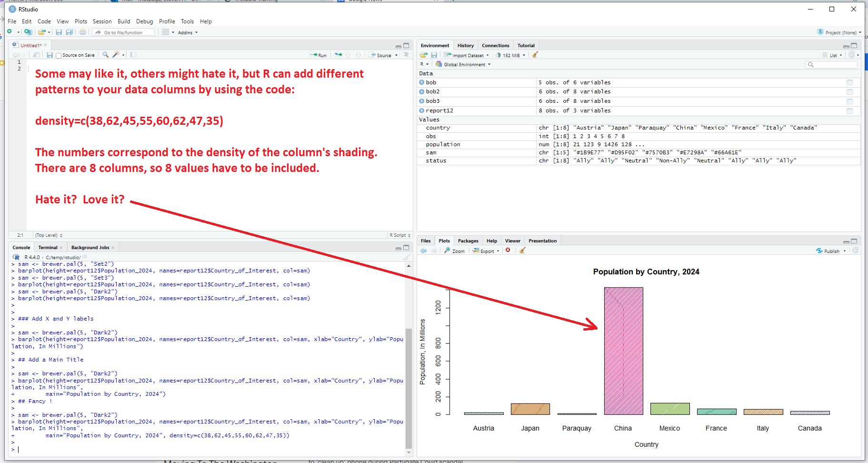Open the Packages tab
This screenshot has height=463, width=868.
click(468, 241)
